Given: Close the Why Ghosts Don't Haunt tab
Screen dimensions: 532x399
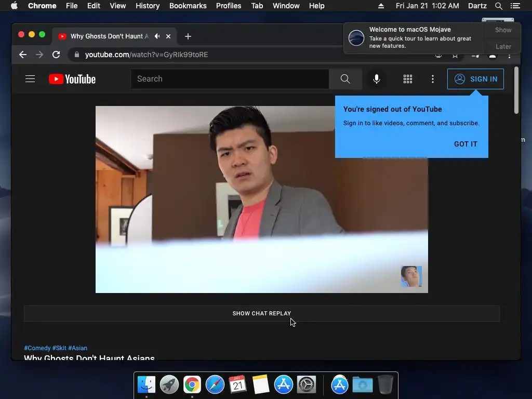Looking at the screenshot, I should [168, 36].
